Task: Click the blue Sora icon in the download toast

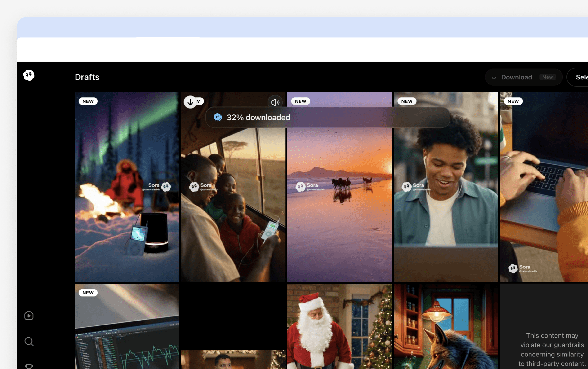Action: 218,117
